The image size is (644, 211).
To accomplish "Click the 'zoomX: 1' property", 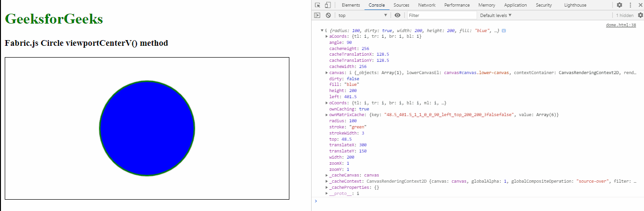I will tap(339, 163).
